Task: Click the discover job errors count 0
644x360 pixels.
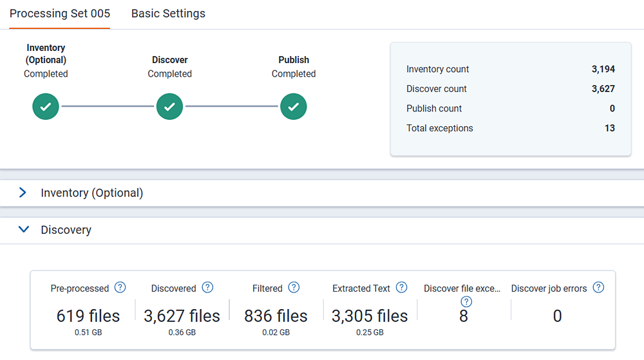Action: [557, 316]
